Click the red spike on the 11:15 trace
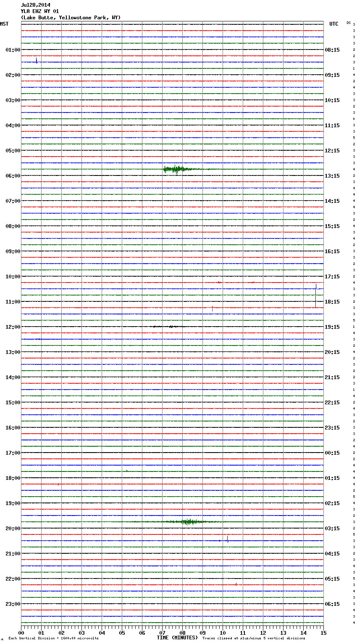Image resolution: width=357 pixels, height=644 pixels. coord(213,308)
